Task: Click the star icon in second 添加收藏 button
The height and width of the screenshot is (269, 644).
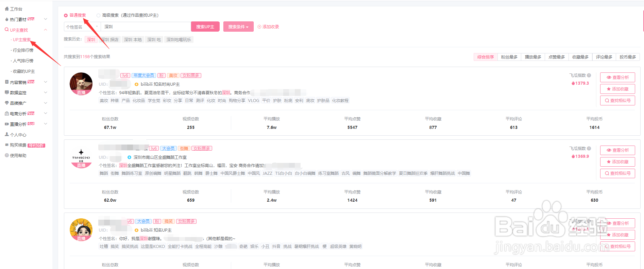Action: click(x=609, y=162)
